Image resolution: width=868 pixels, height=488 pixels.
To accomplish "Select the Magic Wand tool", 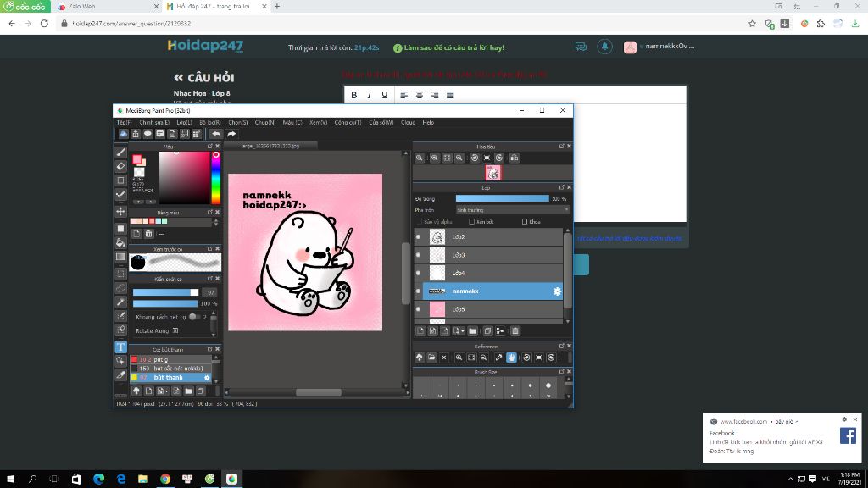I will [120, 302].
